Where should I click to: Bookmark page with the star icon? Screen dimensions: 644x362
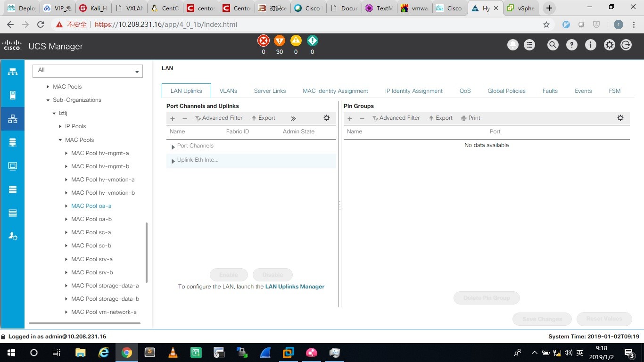[546, 25]
